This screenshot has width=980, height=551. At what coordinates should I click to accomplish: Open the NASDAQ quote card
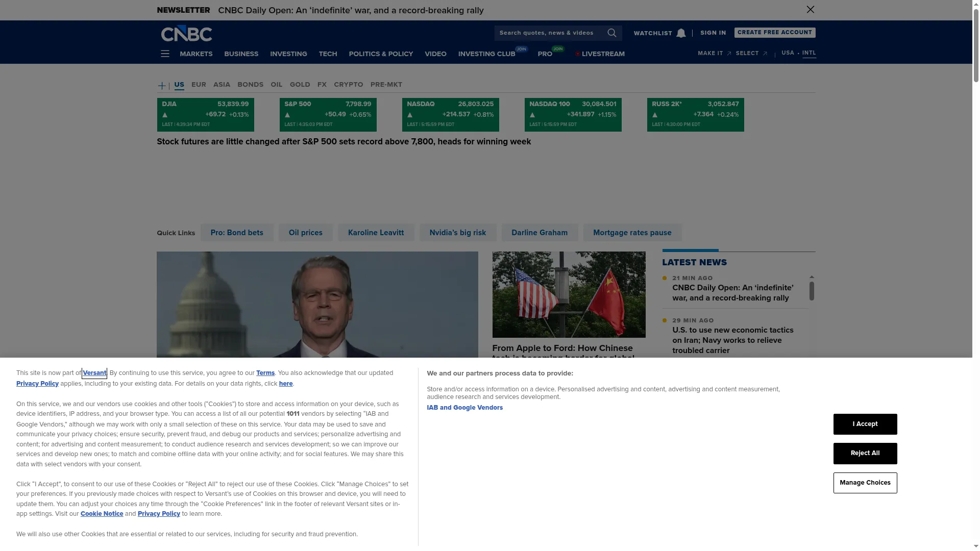[x=450, y=115]
